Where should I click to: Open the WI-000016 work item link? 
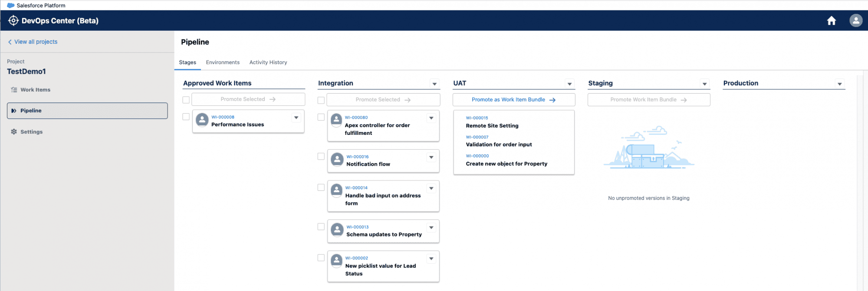click(x=358, y=157)
